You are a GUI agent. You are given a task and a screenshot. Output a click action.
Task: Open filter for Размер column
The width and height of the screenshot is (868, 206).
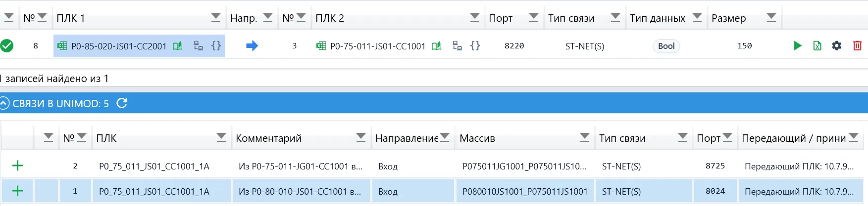click(771, 18)
